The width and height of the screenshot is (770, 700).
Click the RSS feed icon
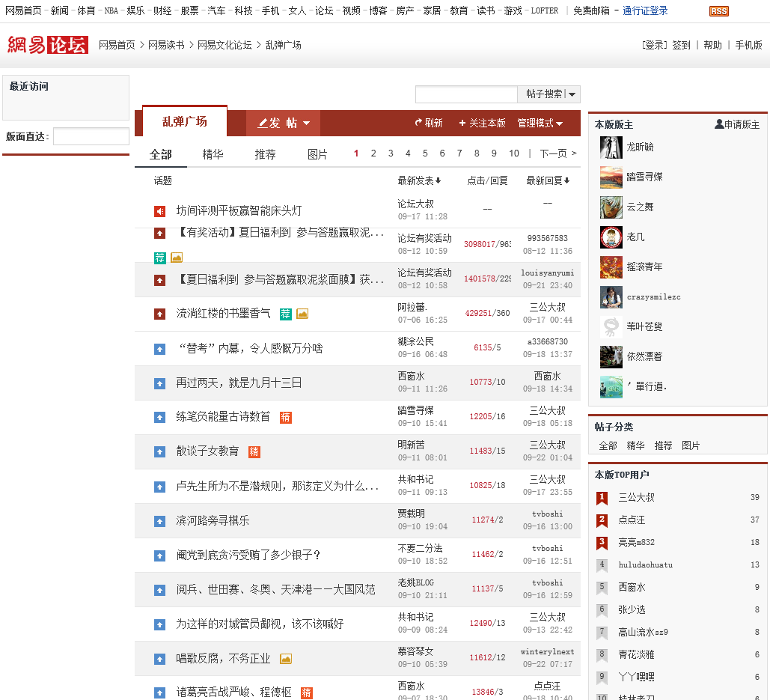(x=718, y=11)
